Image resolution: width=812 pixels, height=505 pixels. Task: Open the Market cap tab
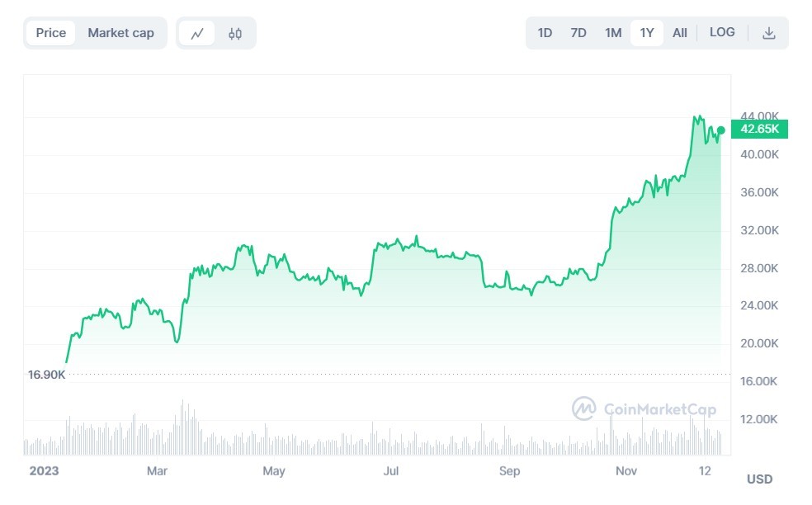coord(120,33)
